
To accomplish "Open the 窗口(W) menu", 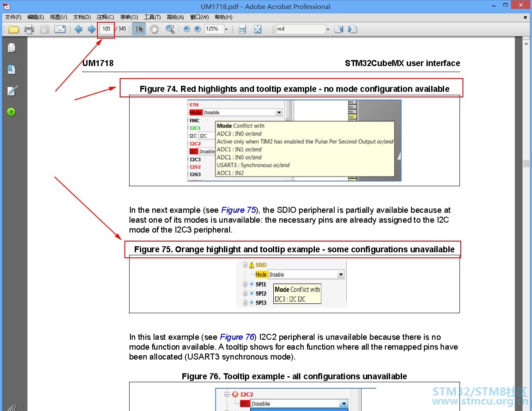I will (199, 17).
